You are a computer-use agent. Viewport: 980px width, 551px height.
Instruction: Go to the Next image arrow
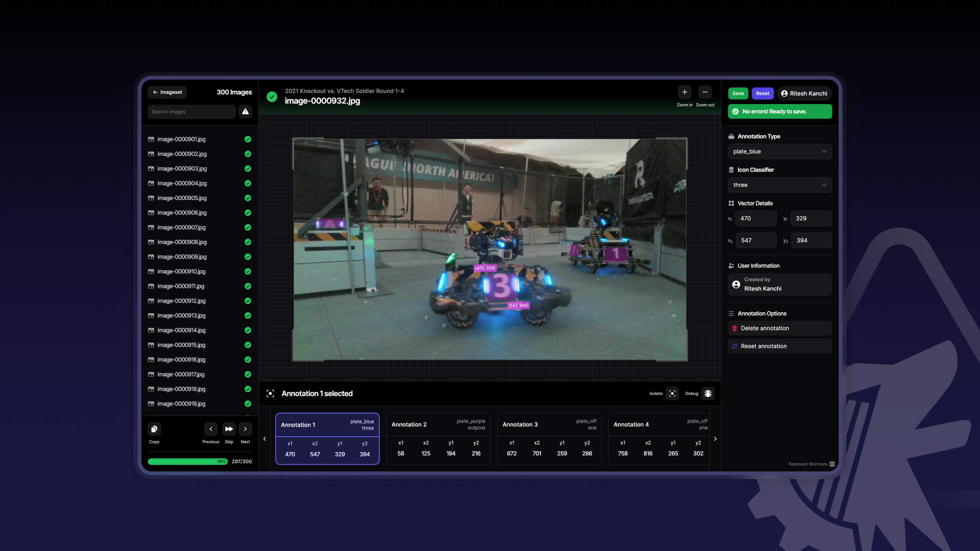coord(246,429)
